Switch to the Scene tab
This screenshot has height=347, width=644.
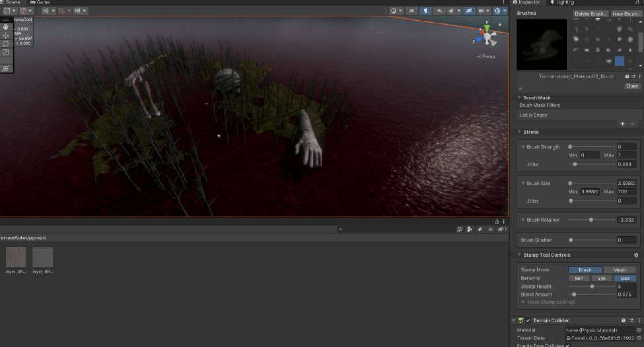(x=10, y=2)
